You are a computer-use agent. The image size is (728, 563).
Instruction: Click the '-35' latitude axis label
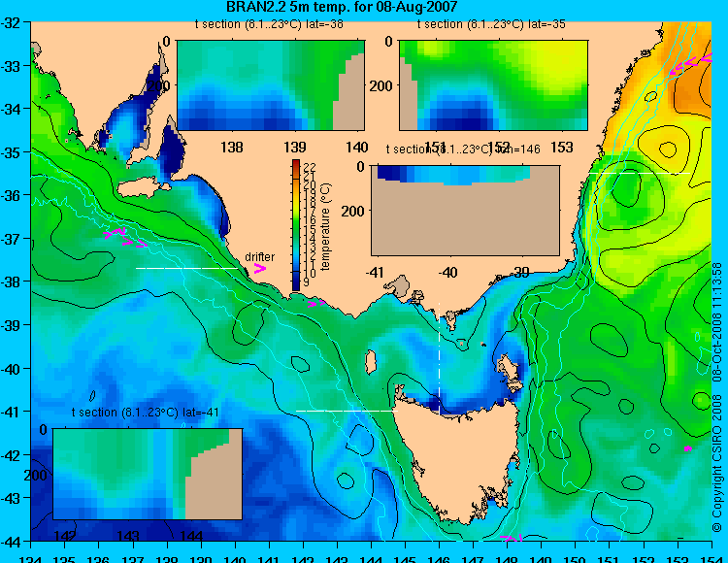(11, 152)
